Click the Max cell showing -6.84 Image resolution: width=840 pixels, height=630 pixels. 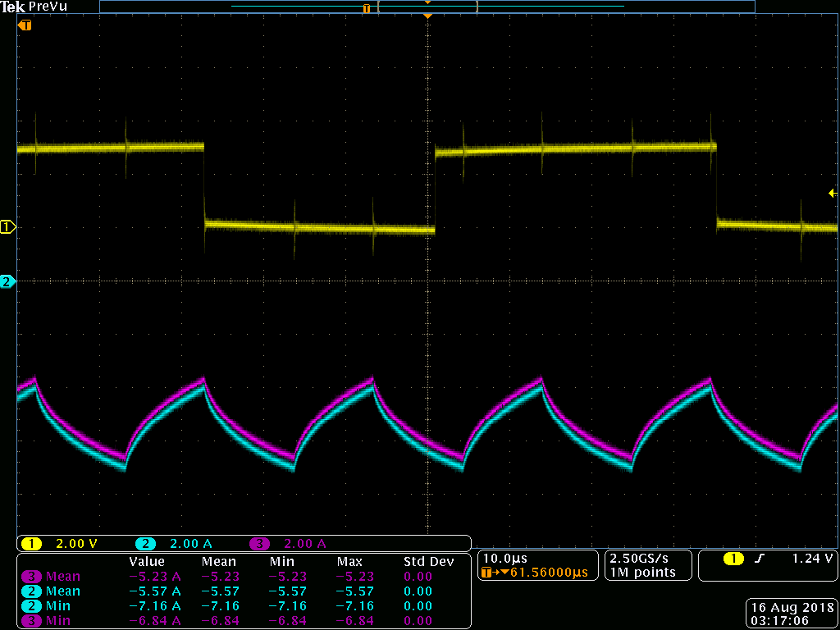click(x=354, y=621)
